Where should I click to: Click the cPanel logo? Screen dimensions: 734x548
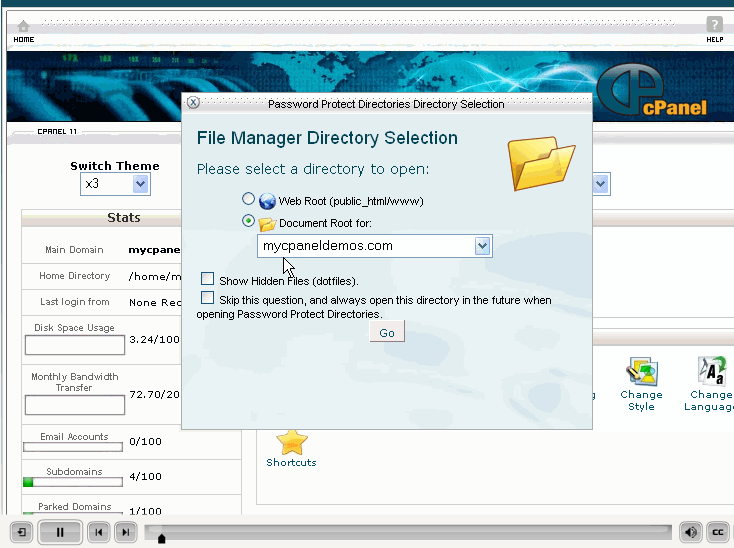tap(653, 90)
